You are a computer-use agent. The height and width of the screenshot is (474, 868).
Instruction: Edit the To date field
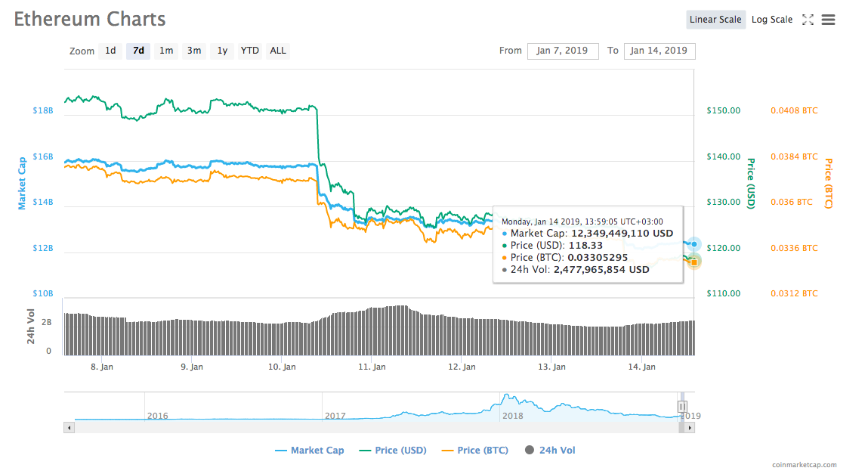tap(659, 51)
